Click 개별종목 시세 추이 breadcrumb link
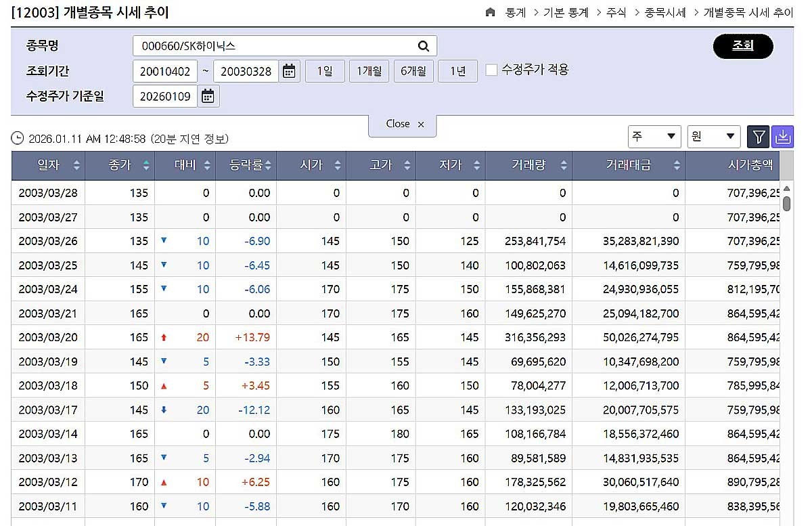The width and height of the screenshot is (812, 526). click(x=748, y=12)
